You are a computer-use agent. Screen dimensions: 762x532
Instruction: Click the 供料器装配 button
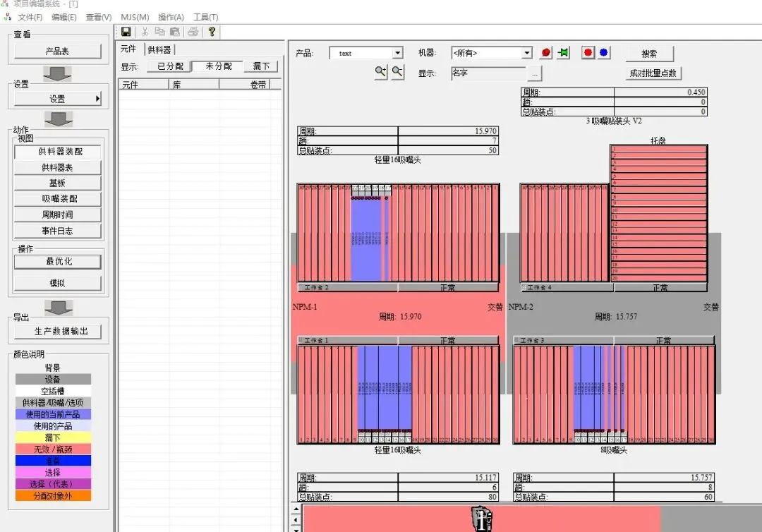[x=58, y=152]
